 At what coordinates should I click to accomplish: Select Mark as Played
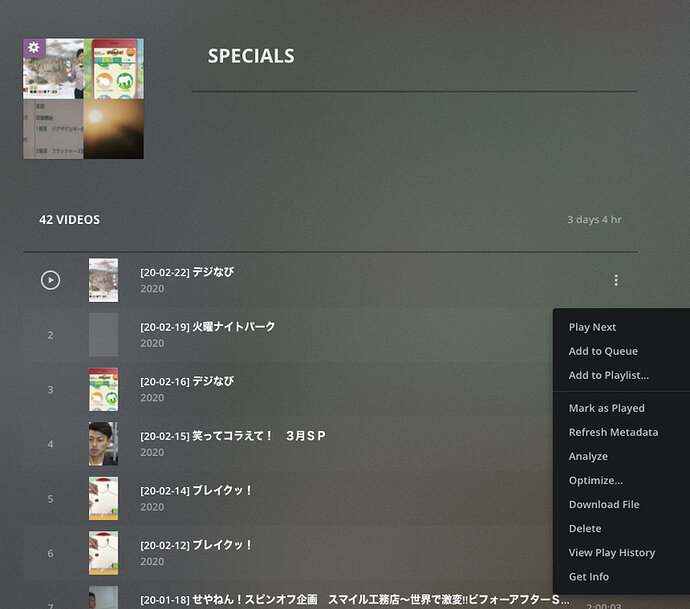click(x=606, y=408)
